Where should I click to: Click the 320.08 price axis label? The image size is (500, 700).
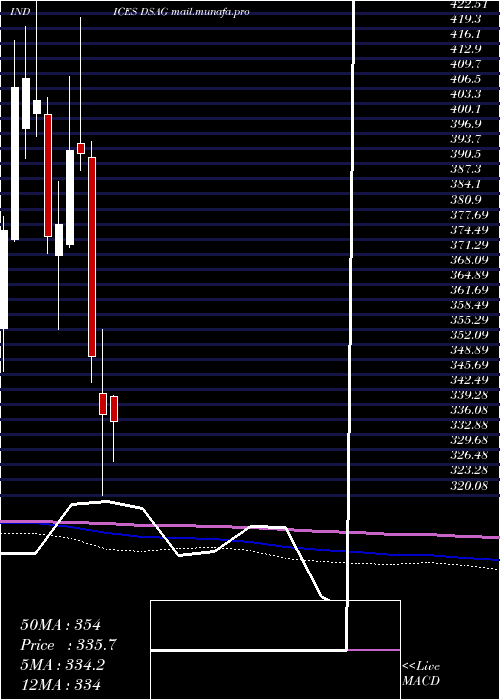pos(469,485)
